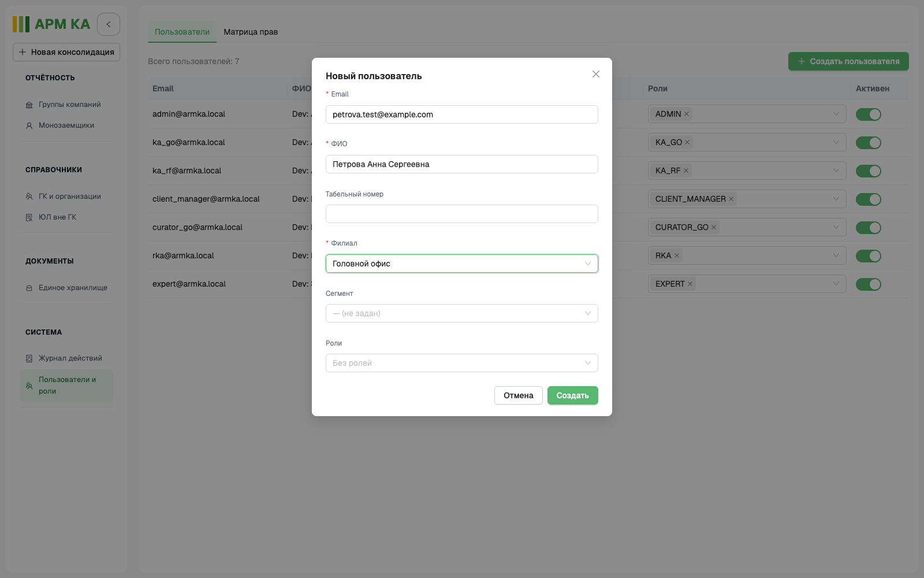This screenshot has height=578, width=924.
Task: Click Создать пользователя button
Action: [x=848, y=61]
